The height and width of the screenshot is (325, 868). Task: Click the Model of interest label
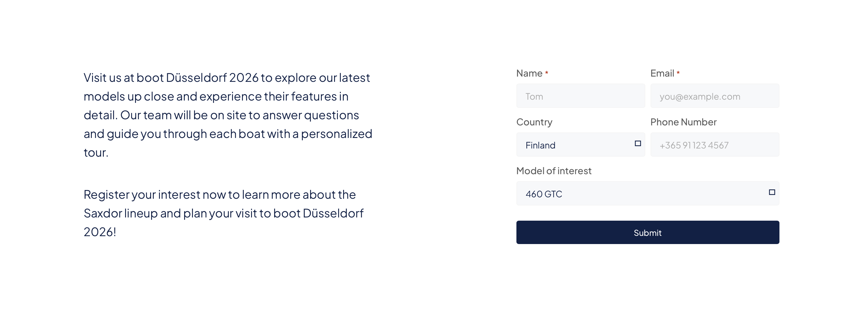pyautogui.click(x=554, y=171)
